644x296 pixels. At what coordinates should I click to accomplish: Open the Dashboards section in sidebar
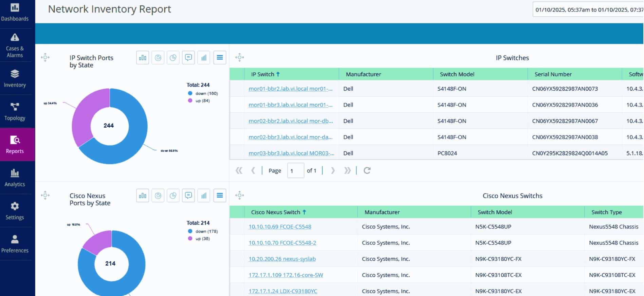click(15, 13)
